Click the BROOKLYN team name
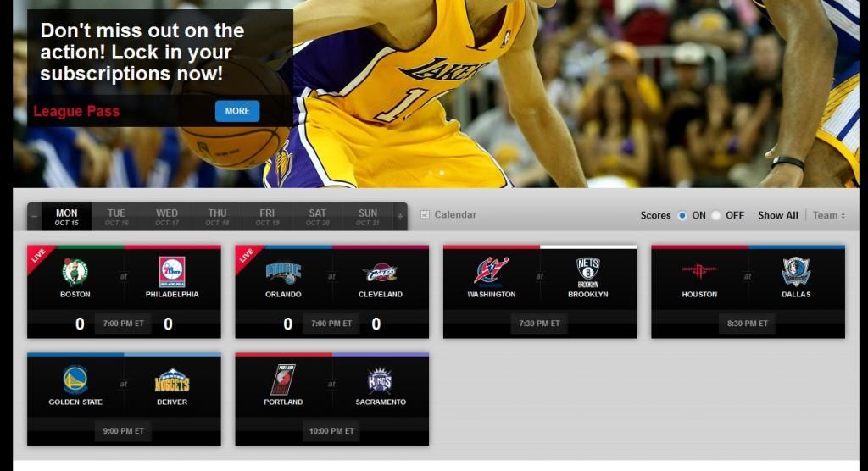This screenshot has height=471, width=868. (x=588, y=295)
